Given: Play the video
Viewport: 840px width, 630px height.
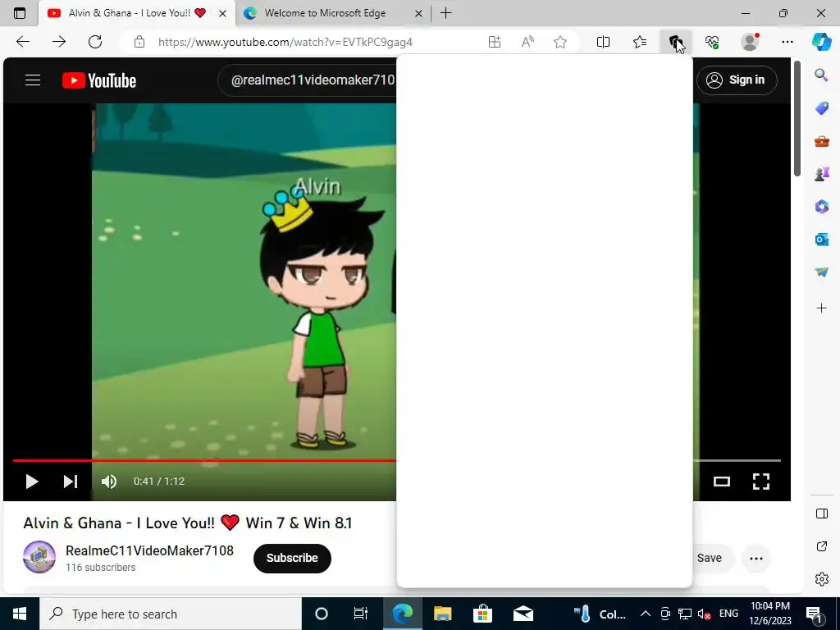Looking at the screenshot, I should pos(32,481).
